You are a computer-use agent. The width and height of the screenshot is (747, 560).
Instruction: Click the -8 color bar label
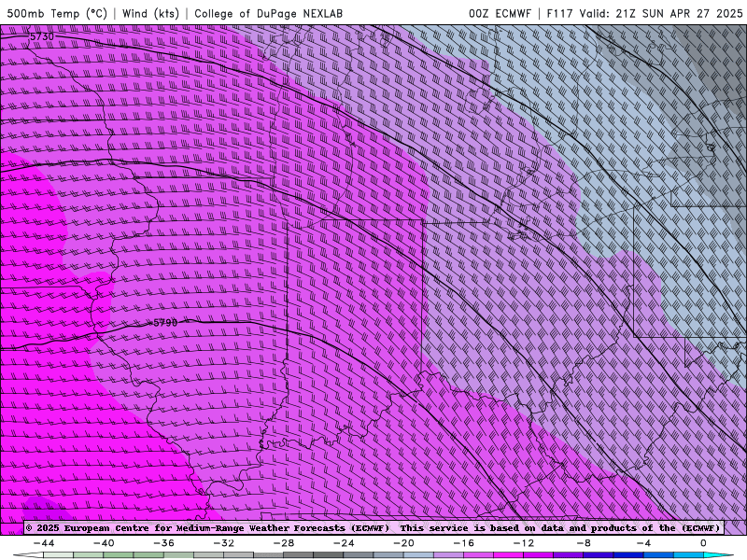(584, 543)
